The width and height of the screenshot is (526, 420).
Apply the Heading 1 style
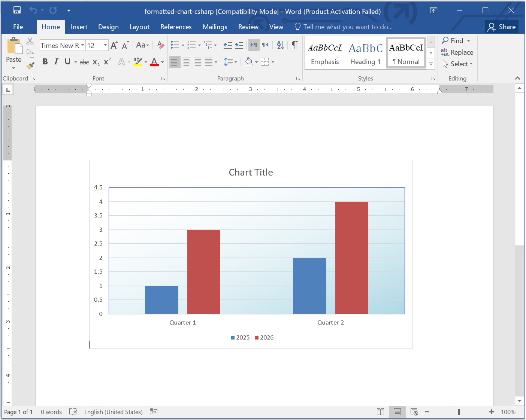(365, 53)
